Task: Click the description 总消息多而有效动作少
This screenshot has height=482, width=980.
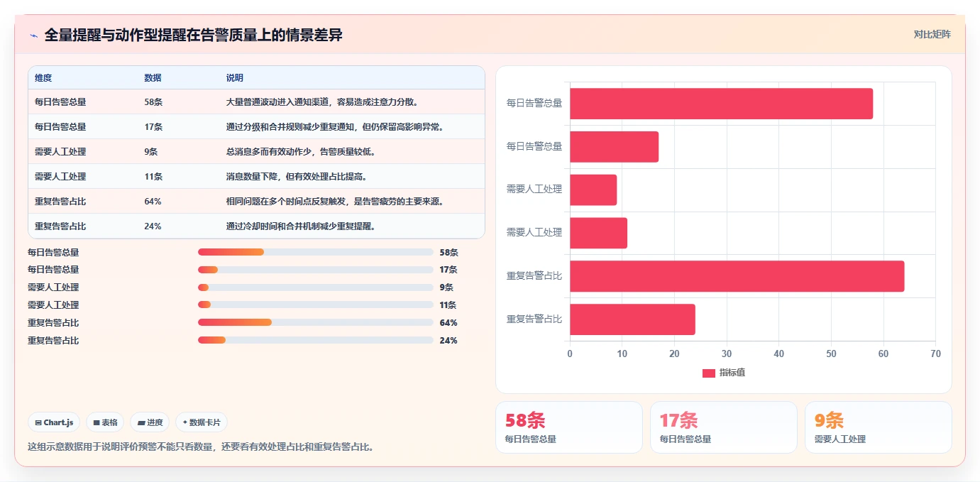Action: 301,152
